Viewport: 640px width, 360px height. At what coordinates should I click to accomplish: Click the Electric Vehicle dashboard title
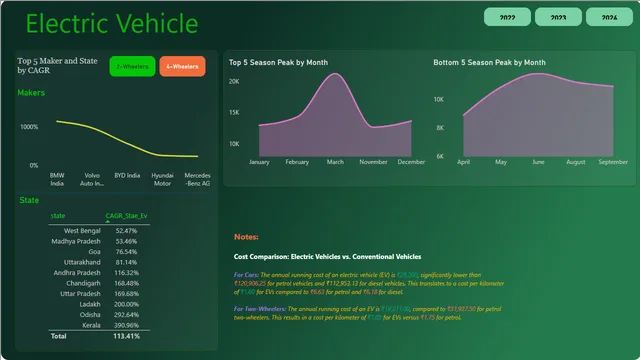[x=112, y=23]
